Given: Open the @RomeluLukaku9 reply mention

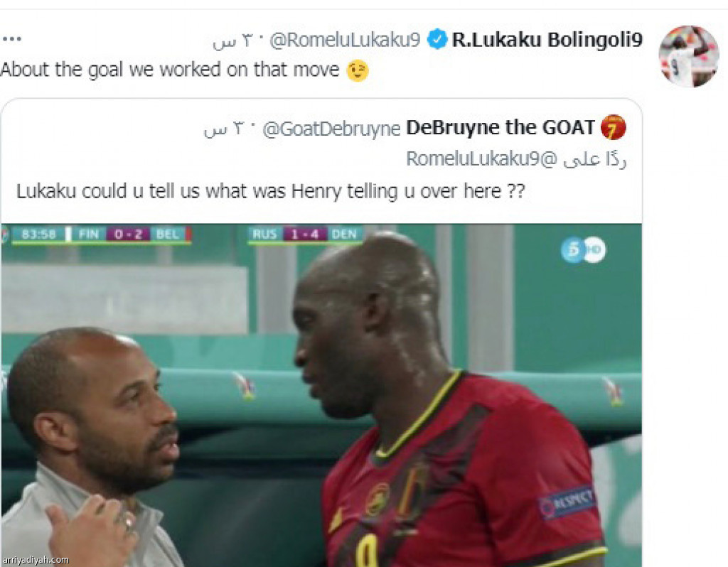Looking at the screenshot, I should pyautogui.click(x=474, y=158).
